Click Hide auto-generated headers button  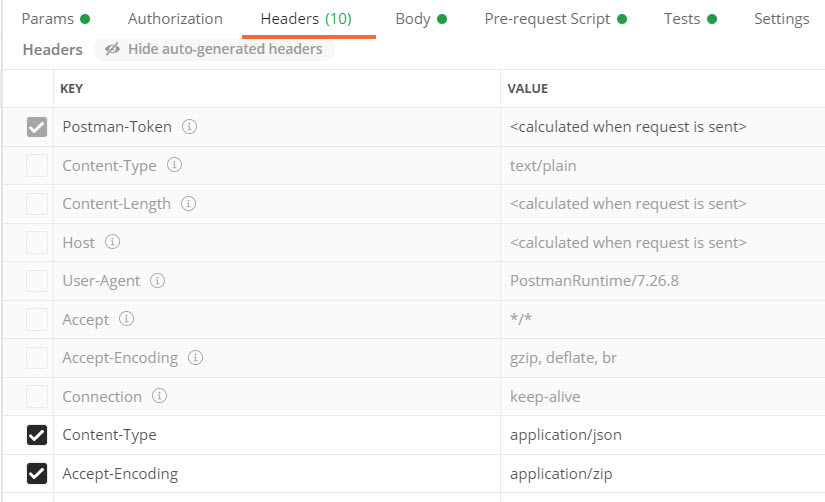pos(214,49)
